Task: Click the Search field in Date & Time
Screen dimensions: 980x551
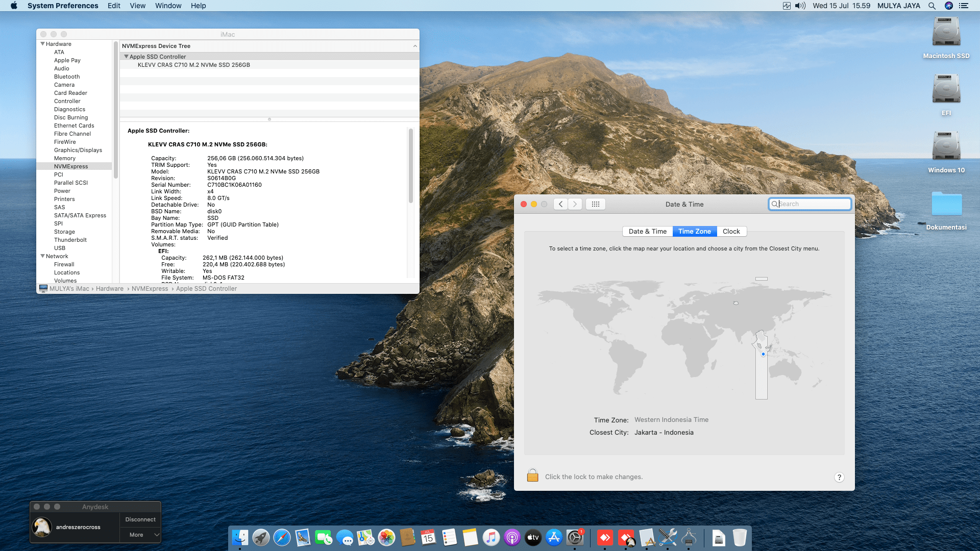Action: coord(810,204)
